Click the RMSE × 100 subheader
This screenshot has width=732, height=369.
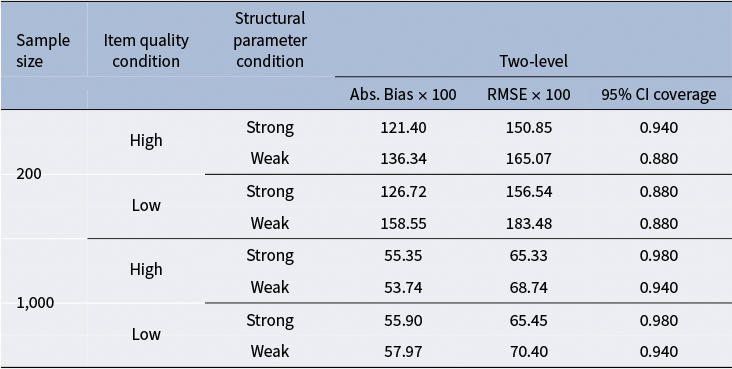point(528,94)
